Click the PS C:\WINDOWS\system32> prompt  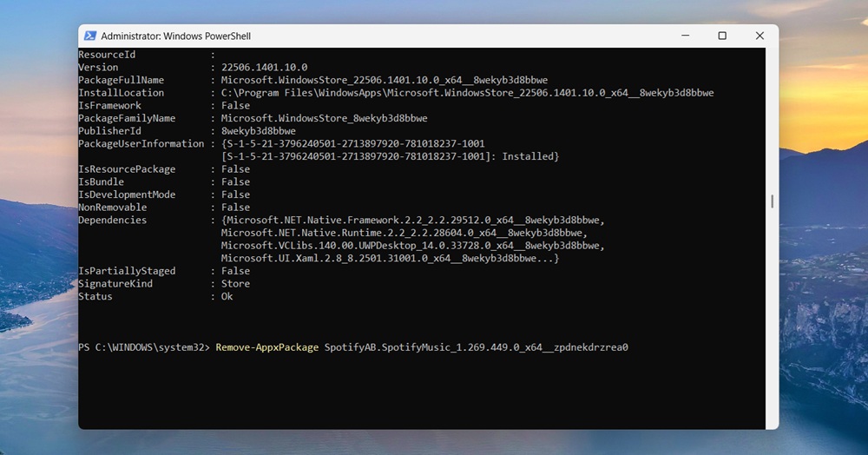(x=144, y=347)
